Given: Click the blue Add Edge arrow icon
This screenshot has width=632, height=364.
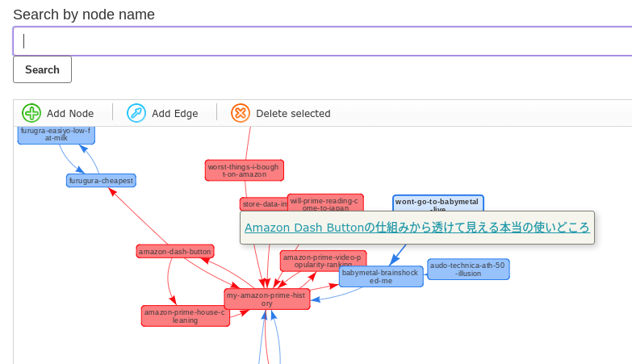Looking at the screenshot, I should pyautogui.click(x=136, y=113).
